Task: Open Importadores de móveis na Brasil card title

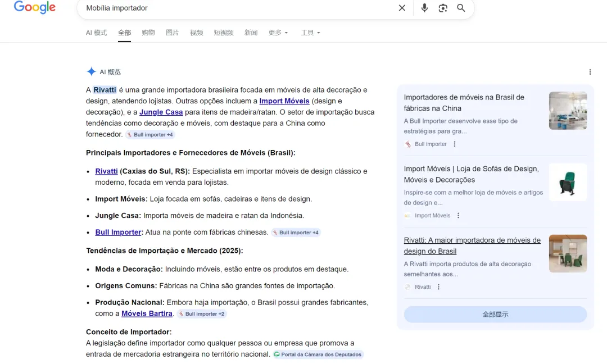Action: tap(464, 103)
